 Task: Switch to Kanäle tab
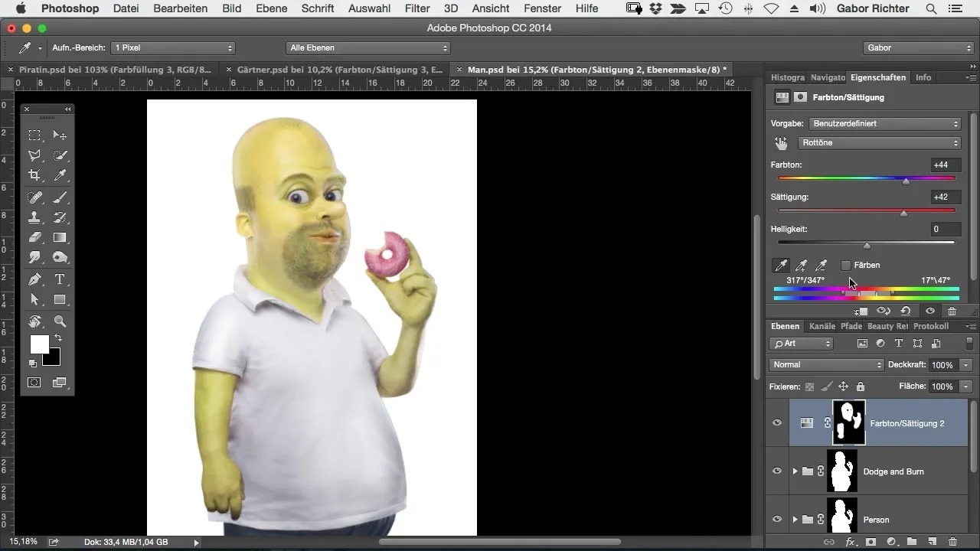(821, 326)
